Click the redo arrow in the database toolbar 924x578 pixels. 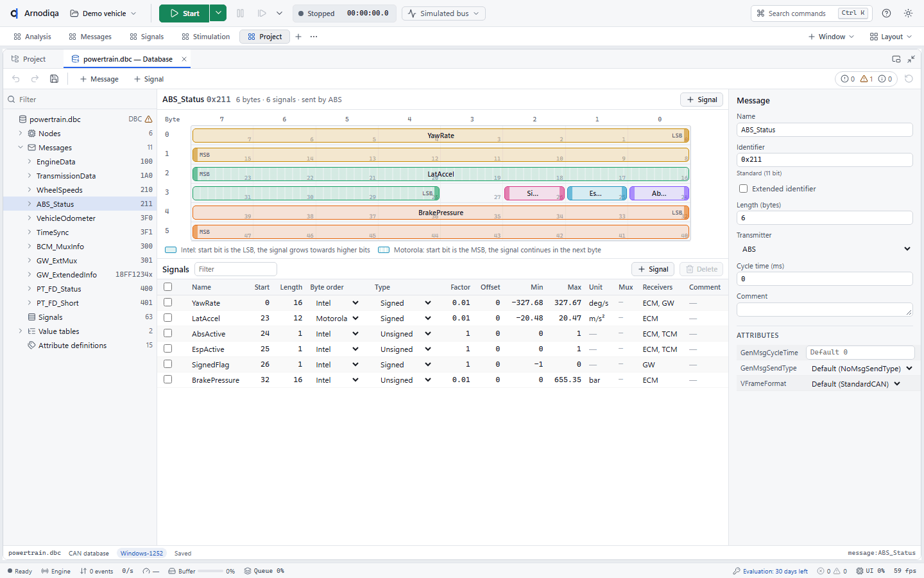tap(35, 79)
